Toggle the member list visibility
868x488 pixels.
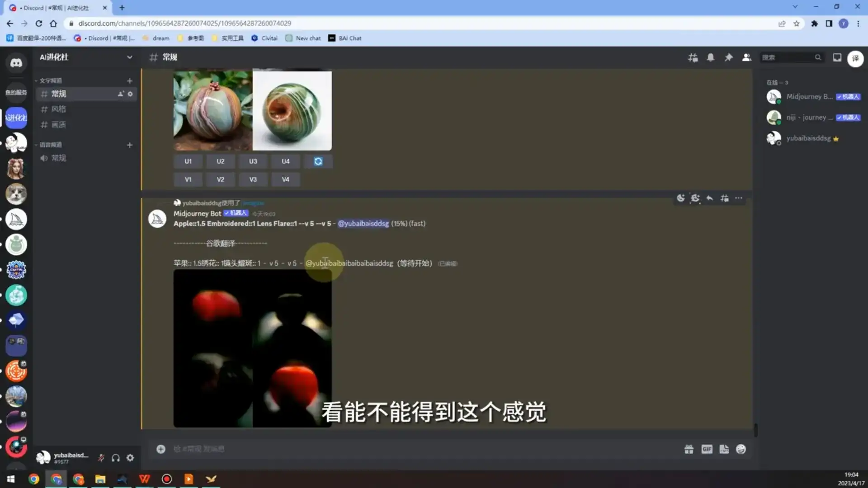click(746, 57)
